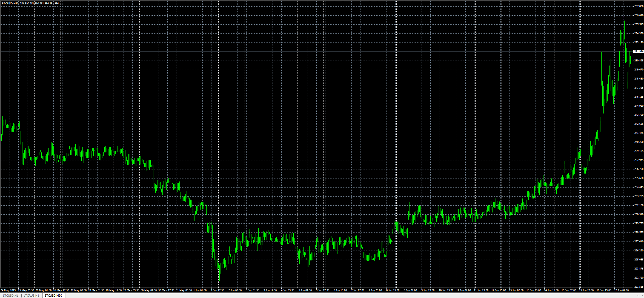Viewport: 644px width, 298px height.
Task: Click the 232.100 price scale label
Action: (x=639, y=205)
